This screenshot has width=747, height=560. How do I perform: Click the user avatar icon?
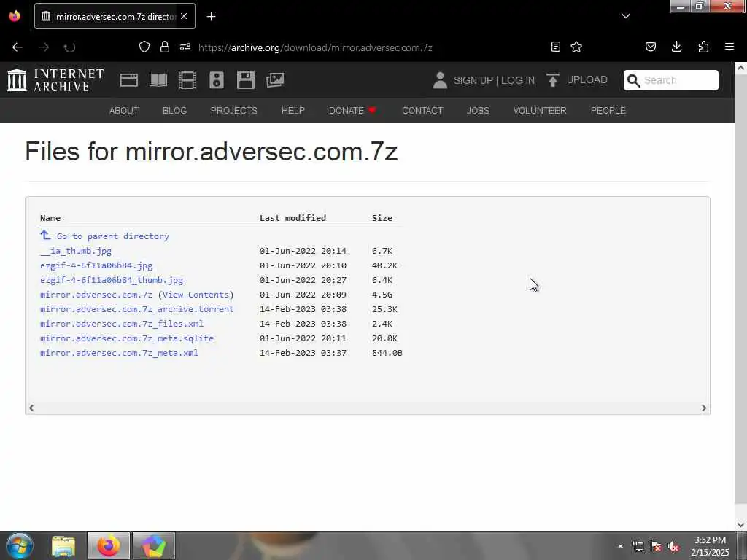click(x=440, y=80)
